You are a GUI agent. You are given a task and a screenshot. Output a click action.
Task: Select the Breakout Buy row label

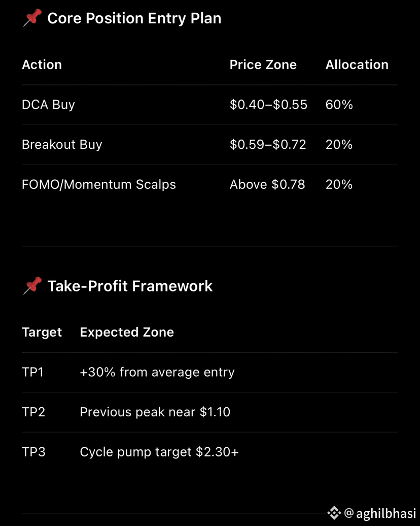(62, 145)
